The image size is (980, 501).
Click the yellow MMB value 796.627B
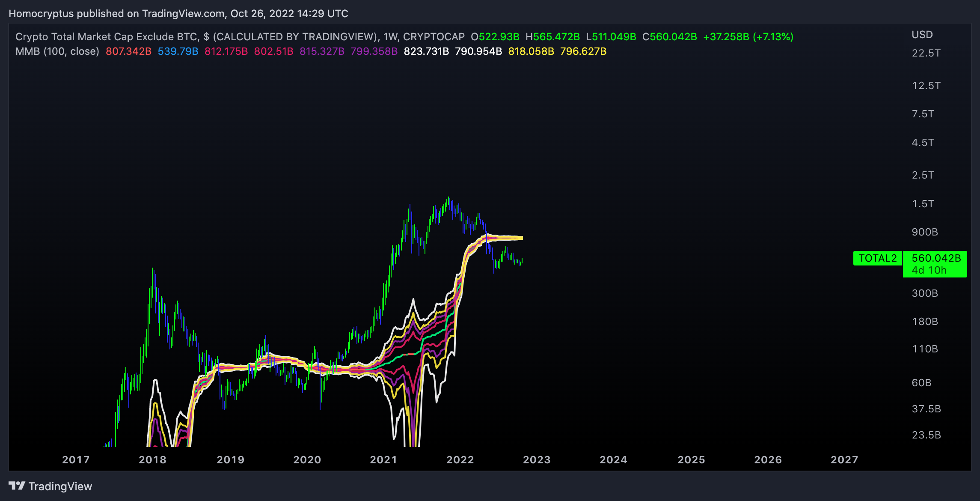click(584, 51)
